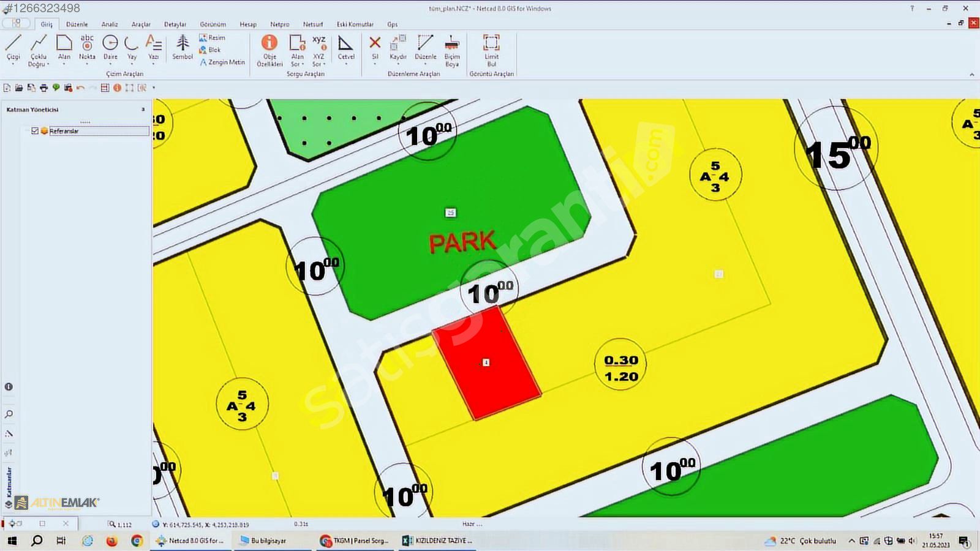The width and height of the screenshot is (980, 551).
Task: Open TKGM Parsel Sorgu in taskbar
Action: coord(355,541)
